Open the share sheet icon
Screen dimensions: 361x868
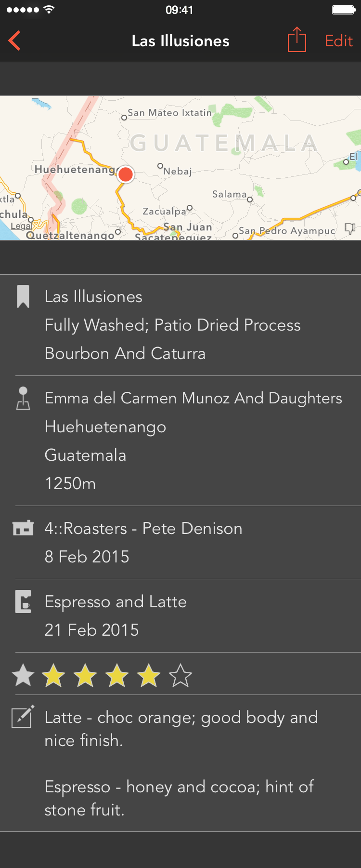[297, 40]
